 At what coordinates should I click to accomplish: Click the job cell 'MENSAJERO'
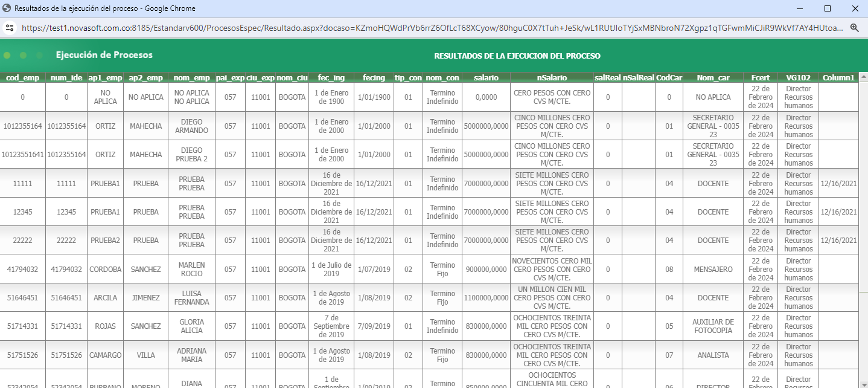(713, 270)
